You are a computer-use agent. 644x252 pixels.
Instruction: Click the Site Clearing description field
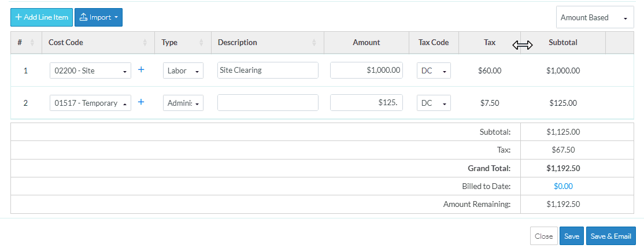(x=268, y=70)
